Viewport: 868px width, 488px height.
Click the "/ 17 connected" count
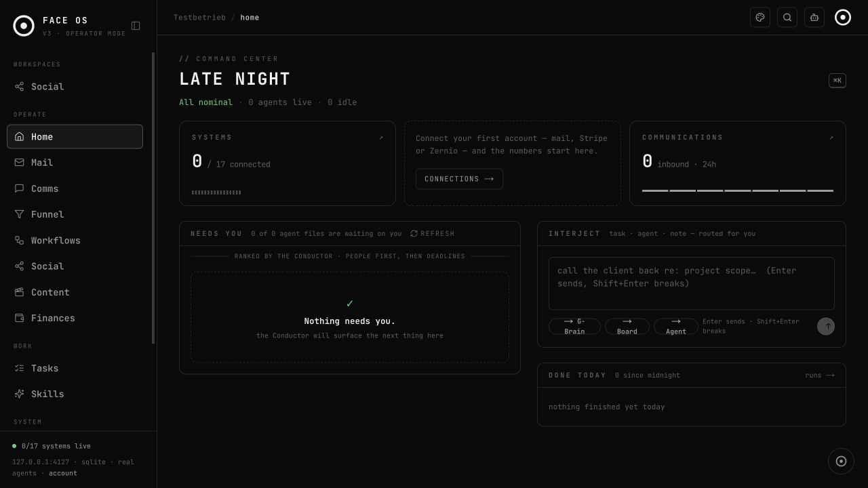239,165
